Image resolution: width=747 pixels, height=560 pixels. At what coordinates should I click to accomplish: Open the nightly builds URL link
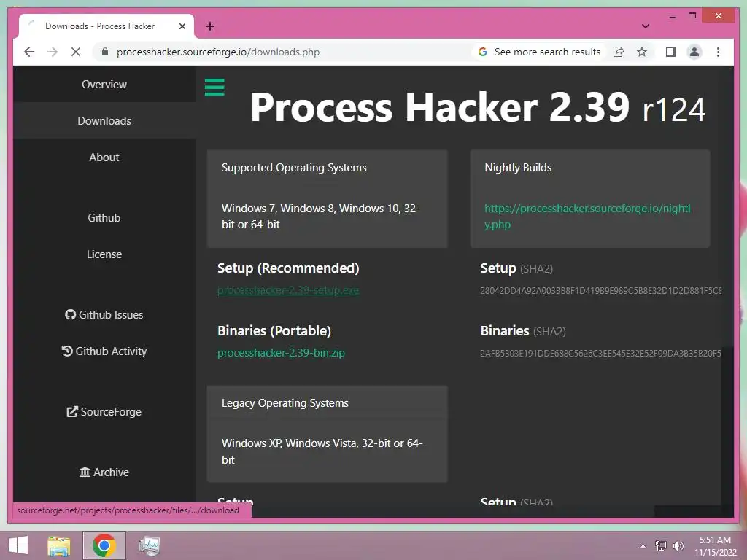tap(587, 216)
